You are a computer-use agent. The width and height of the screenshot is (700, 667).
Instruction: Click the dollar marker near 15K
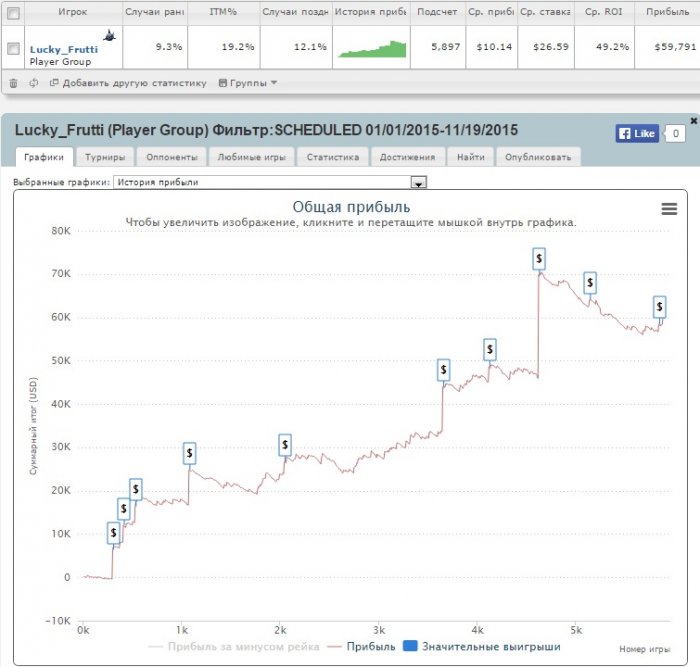124,509
